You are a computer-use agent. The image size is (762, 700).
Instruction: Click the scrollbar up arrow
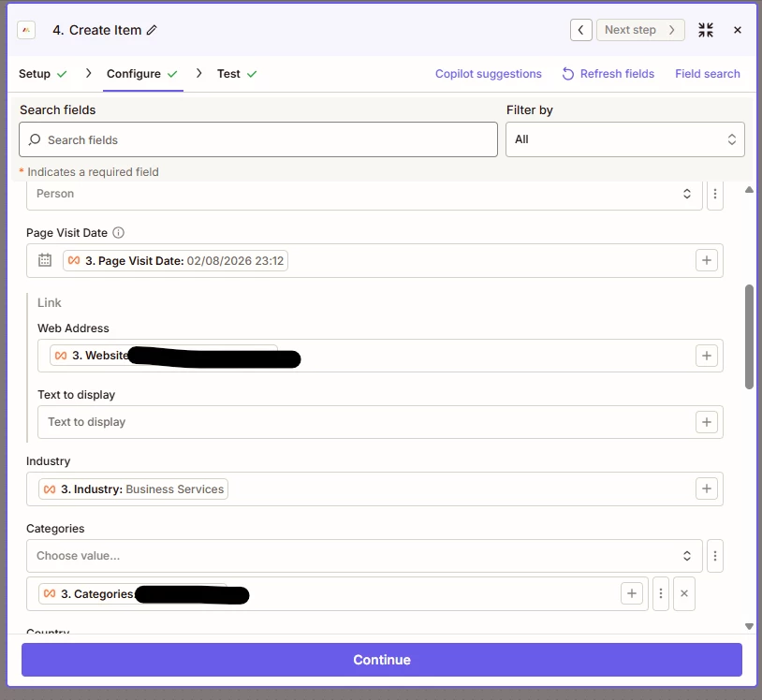click(749, 189)
